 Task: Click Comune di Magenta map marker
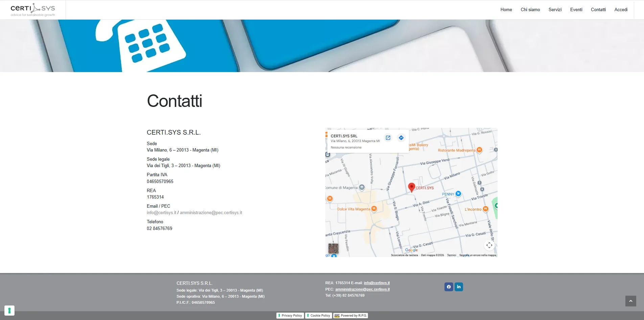(362, 187)
